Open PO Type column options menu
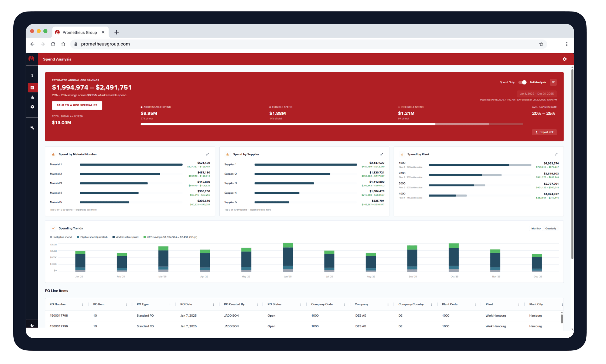The width and height of the screenshot is (606, 364). coord(170,304)
